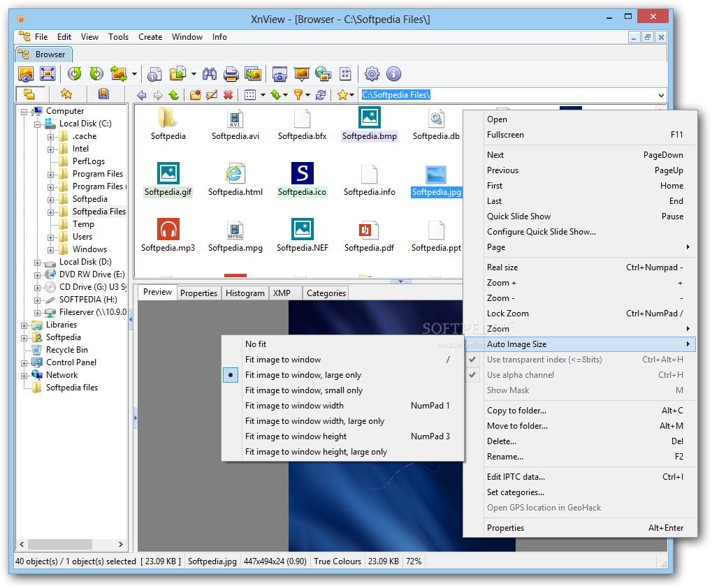Image resolution: width=712 pixels, height=588 pixels.
Task: Select the Softpedia.bmp thumbnail
Action: click(369, 124)
